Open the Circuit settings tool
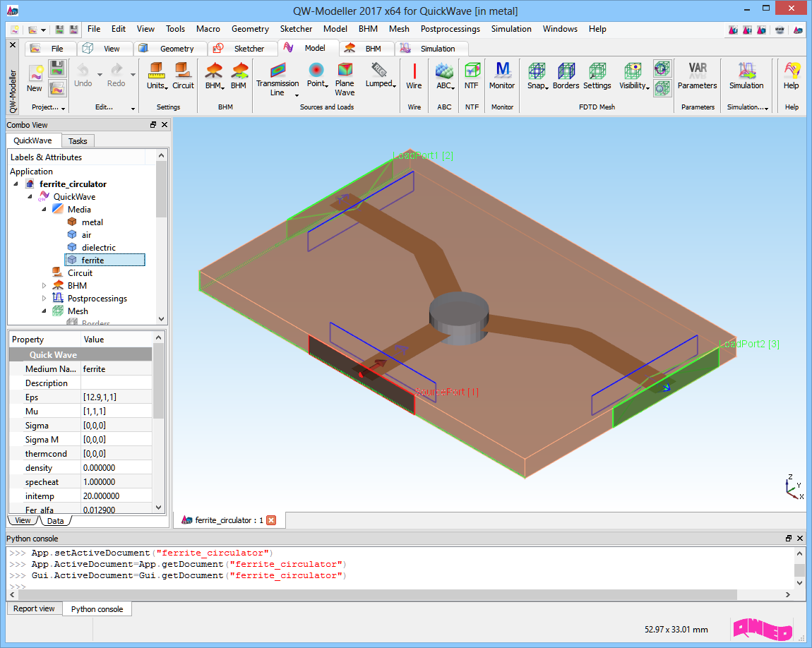 [x=183, y=76]
